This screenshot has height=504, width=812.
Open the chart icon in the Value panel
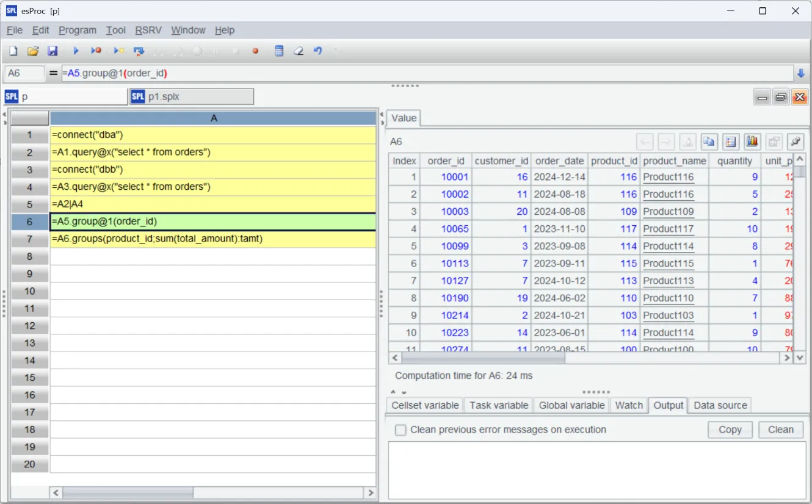tap(752, 142)
